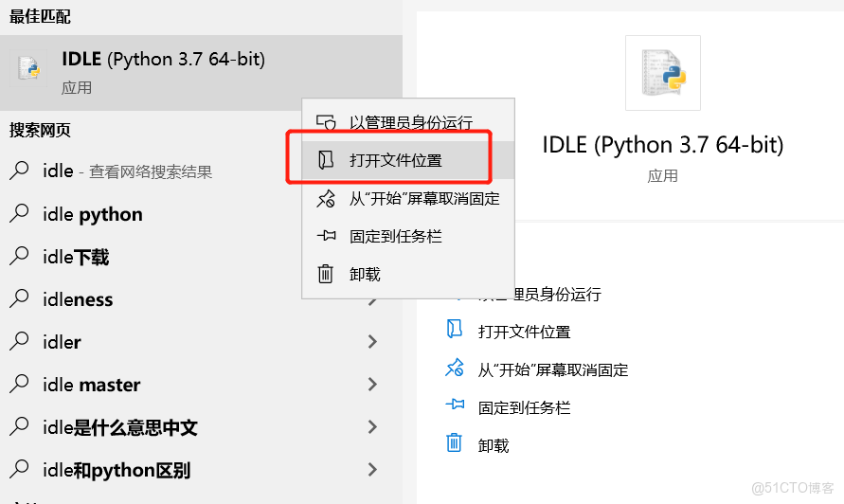Select '固定到任务栏' in the context menu
The image size is (844, 504).
click(x=408, y=236)
